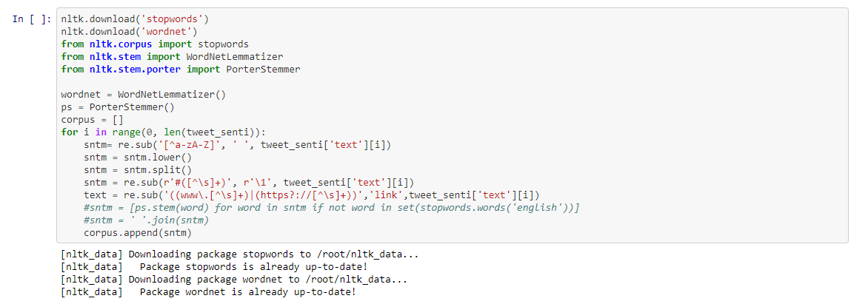Click the WordNetLemmatizer import line
This screenshot has width=868, height=304.
point(172,57)
